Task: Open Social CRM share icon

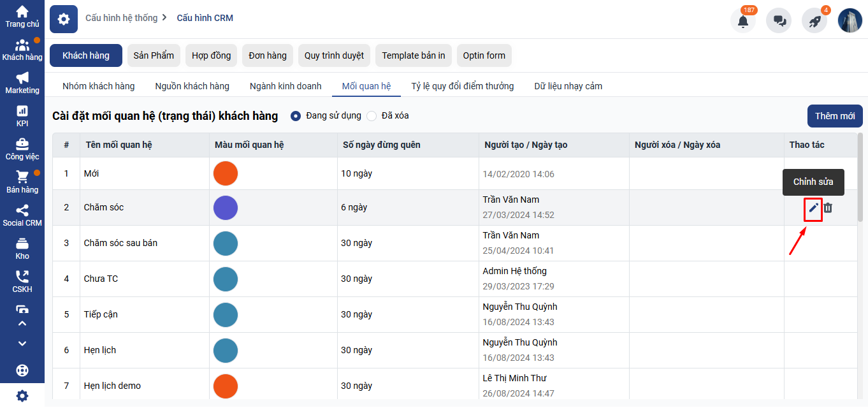Action: coord(22,215)
